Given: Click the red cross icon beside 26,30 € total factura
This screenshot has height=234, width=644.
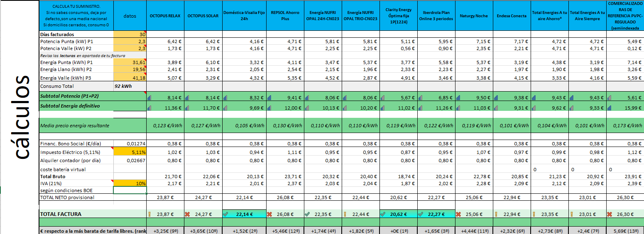Looking at the screenshot, I should point(609,214).
